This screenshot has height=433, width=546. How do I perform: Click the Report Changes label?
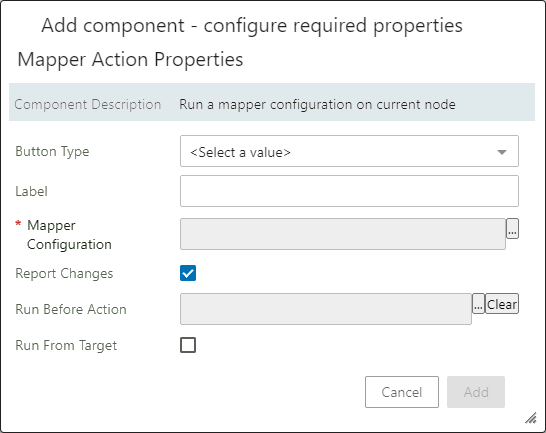[x=64, y=273]
